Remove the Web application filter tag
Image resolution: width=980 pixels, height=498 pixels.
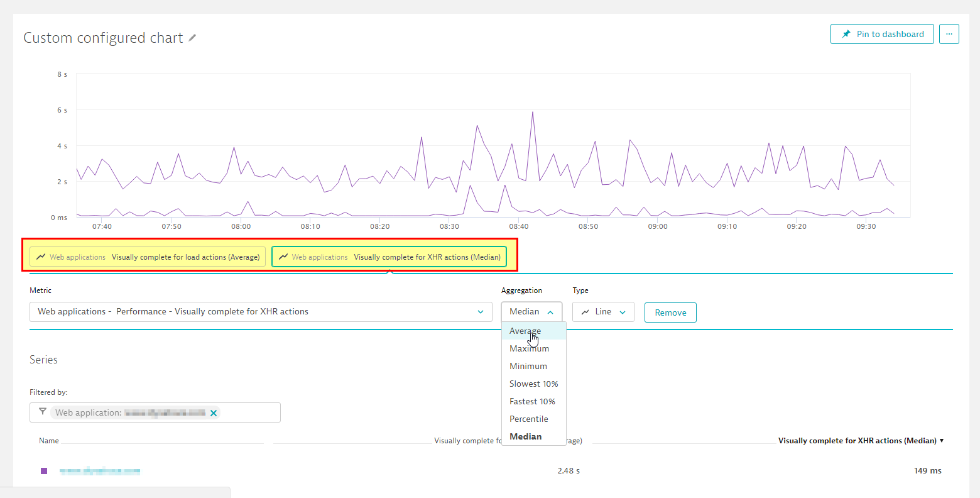214,413
